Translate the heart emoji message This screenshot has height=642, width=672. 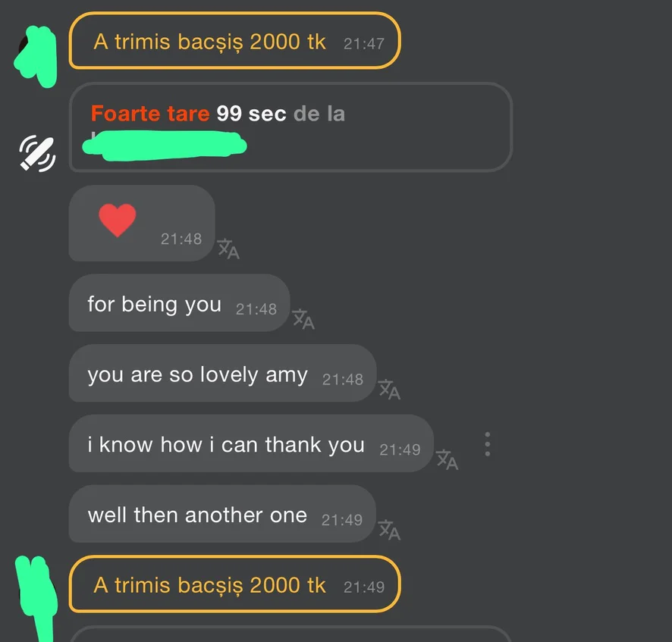click(x=228, y=249)
